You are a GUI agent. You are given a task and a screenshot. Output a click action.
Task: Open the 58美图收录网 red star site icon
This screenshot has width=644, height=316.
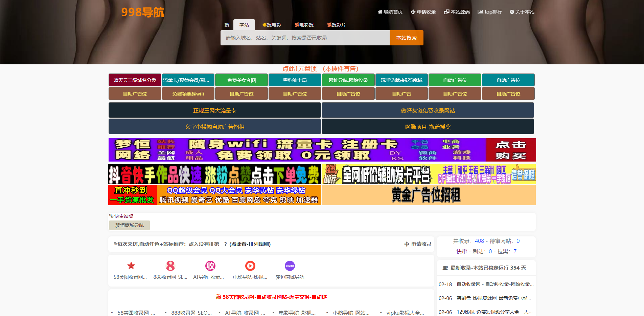click(131, 266)
